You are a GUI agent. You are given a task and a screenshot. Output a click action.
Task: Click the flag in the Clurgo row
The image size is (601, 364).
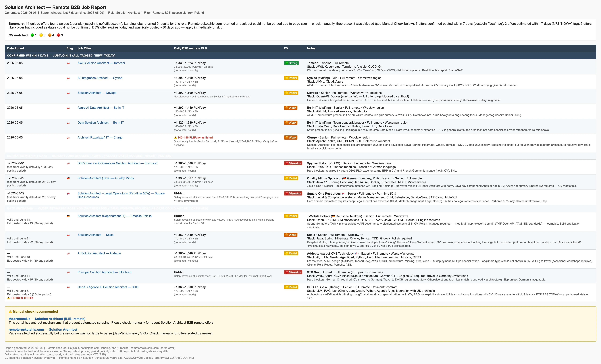pyautogui.click(x=68, y=138)
